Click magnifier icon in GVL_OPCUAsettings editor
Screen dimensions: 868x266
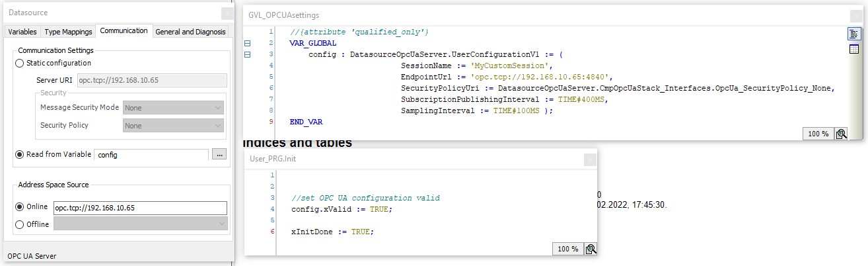tap(841, 134)
